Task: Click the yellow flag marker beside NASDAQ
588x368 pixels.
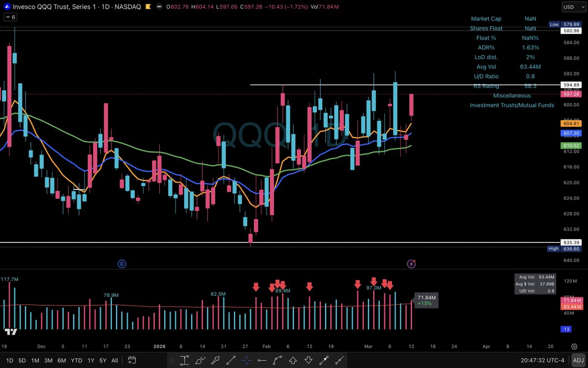Action: point(149,7)
